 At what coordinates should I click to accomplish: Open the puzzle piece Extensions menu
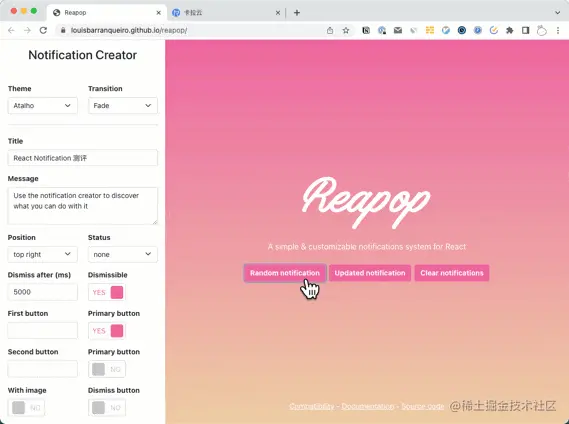(x=510, y=30)
